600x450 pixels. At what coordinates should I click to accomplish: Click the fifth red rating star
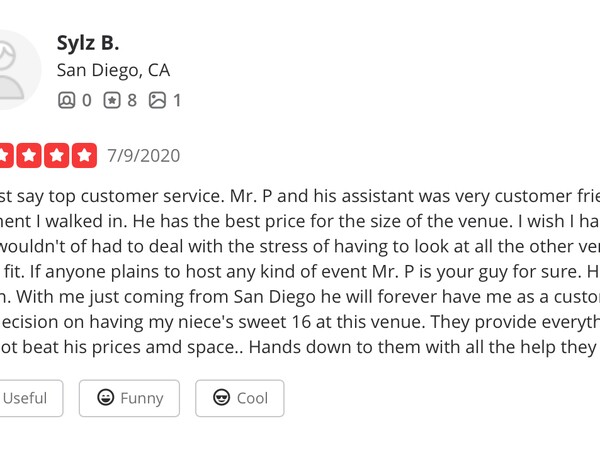[x=85, y=155]
